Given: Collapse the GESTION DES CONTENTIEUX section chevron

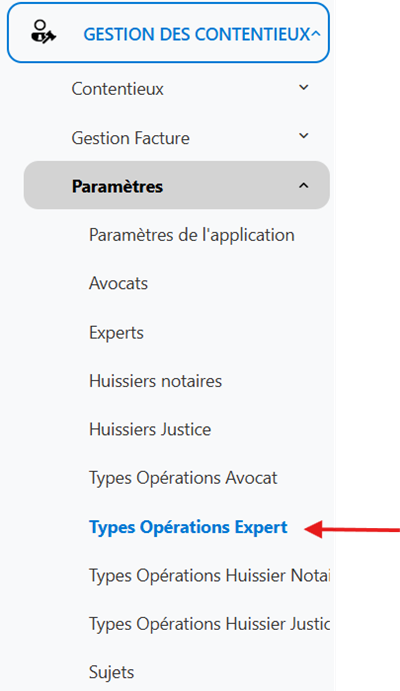Looking at the screenshot, I should 315,34.
